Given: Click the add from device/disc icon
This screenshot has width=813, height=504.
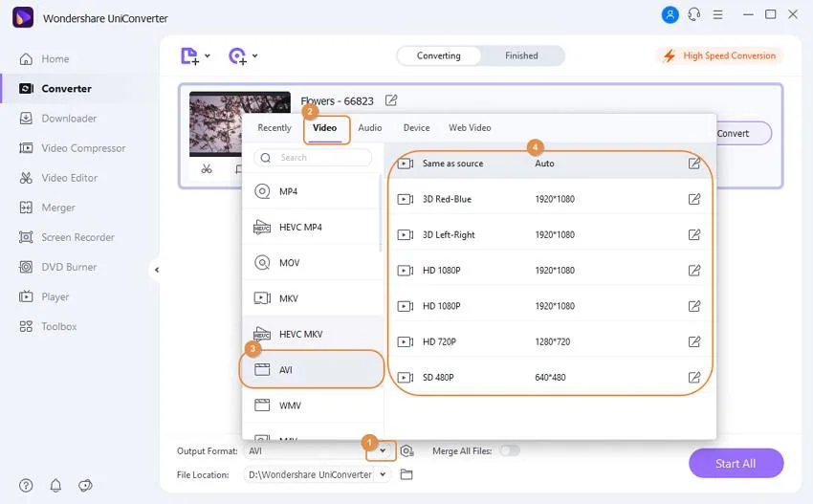Looking at the screenshot, I should pyautogui.click(x=237, y=56).
